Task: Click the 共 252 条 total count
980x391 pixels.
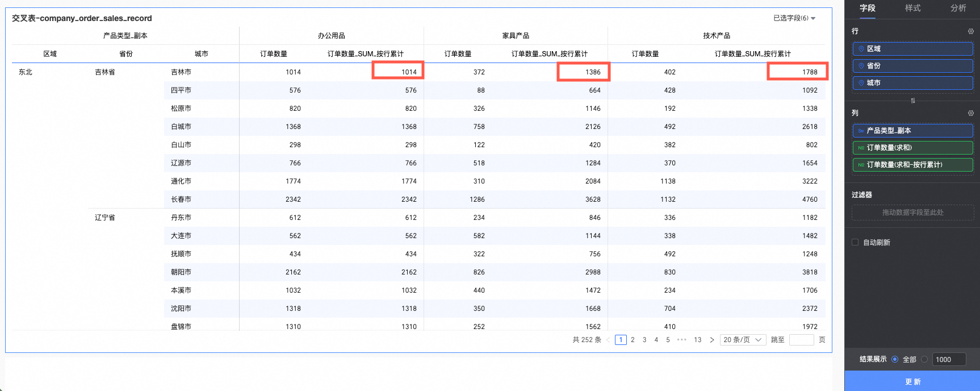Action: pos(587,340)
